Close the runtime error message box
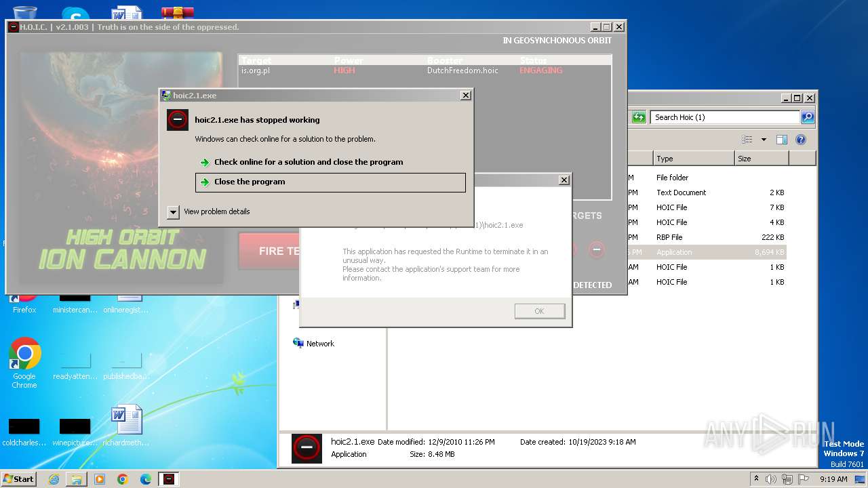Viewport: 868px width, 488px height. coord(564,180)
